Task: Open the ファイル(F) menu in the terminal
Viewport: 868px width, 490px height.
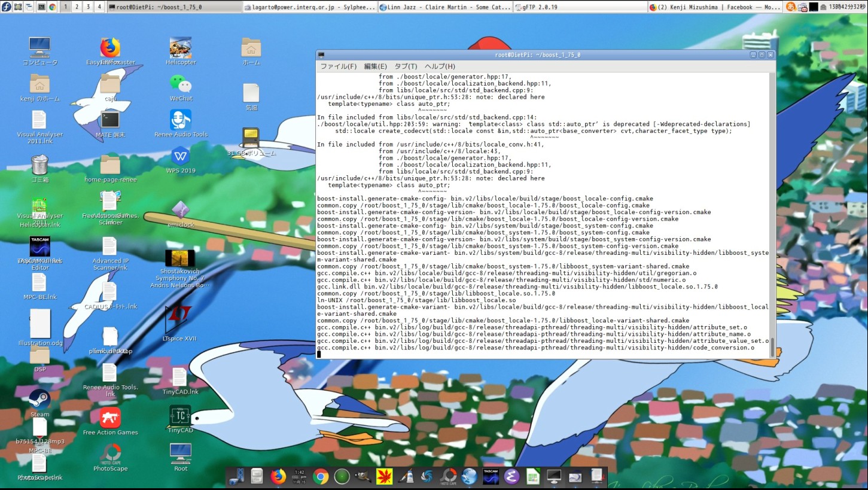Action: 337,66
